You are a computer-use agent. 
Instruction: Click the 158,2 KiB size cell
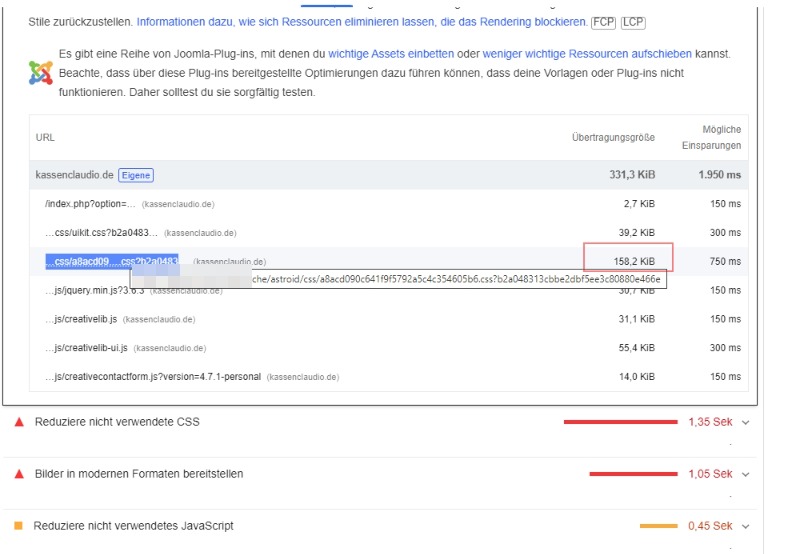[634, 261]
